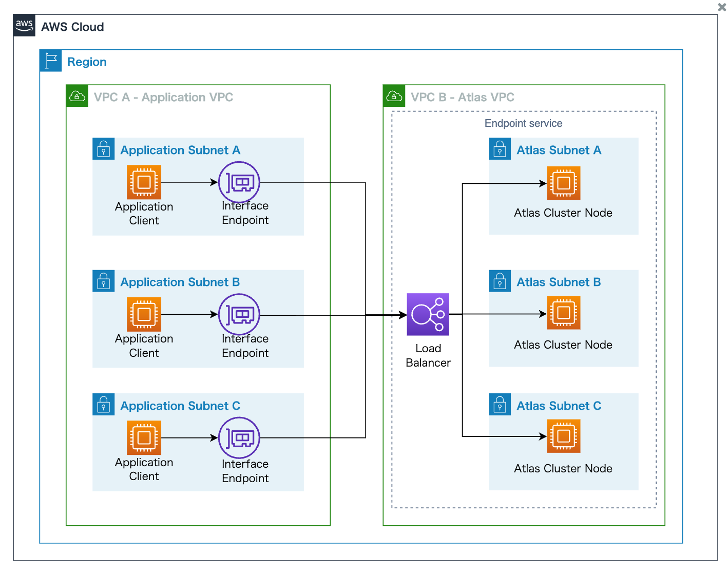Screen dimensions: 728x572
Task: Select the lock icon on Atlas Subnet B
Action: click(x=500, y=281)
